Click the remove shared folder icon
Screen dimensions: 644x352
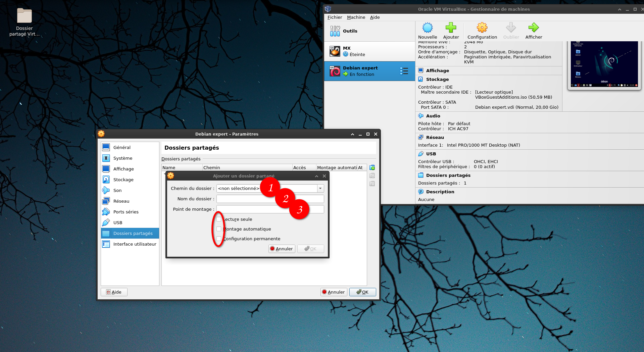(x=372, y=184)
